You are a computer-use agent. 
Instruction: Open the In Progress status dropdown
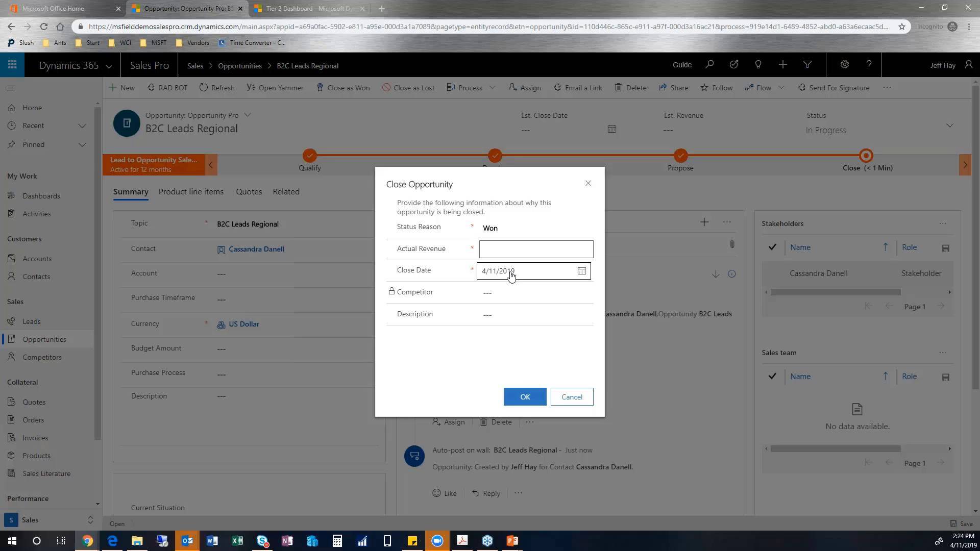[x=949, y=125]
